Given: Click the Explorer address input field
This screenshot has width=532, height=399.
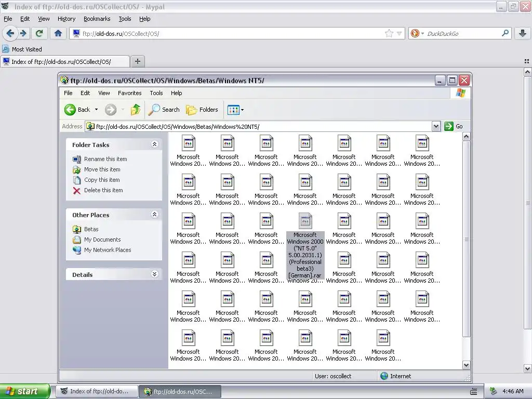Looking at the screenshot, I should 263,126.
